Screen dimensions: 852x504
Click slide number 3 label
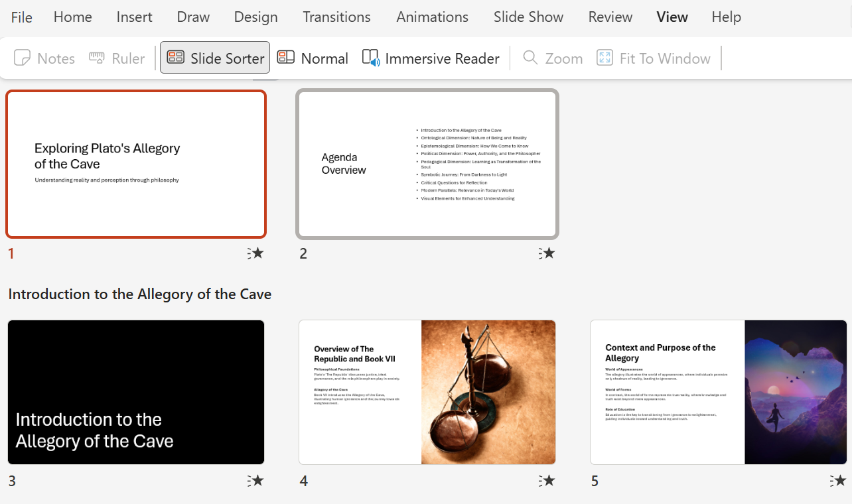tap(12, 481)
